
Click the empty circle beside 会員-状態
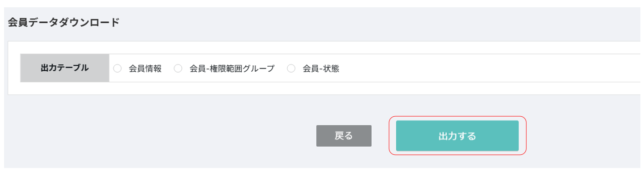291,69
